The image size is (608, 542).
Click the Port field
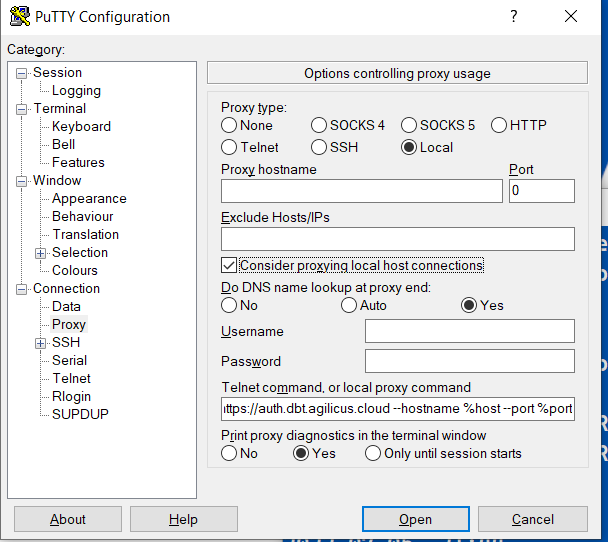pyautogui.click(x=542, y=191)
